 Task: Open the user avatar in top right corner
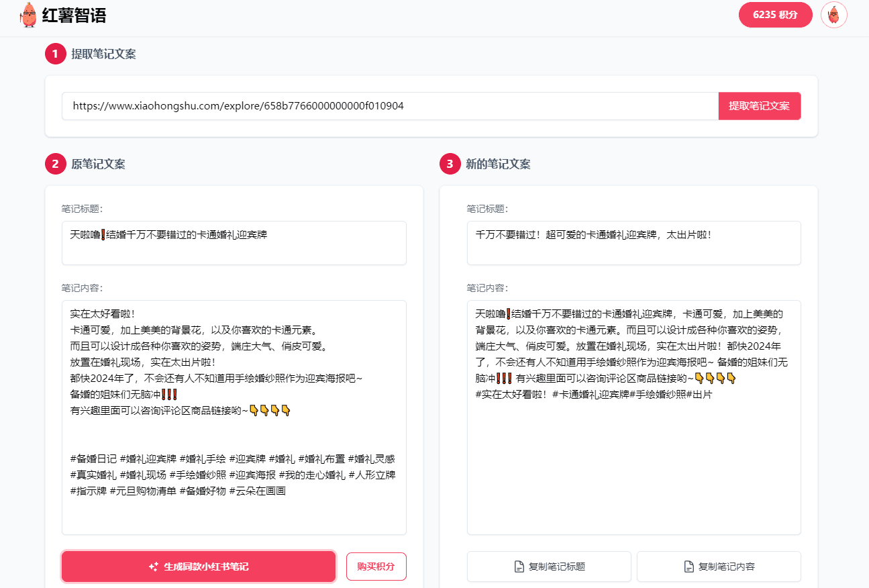834,14
